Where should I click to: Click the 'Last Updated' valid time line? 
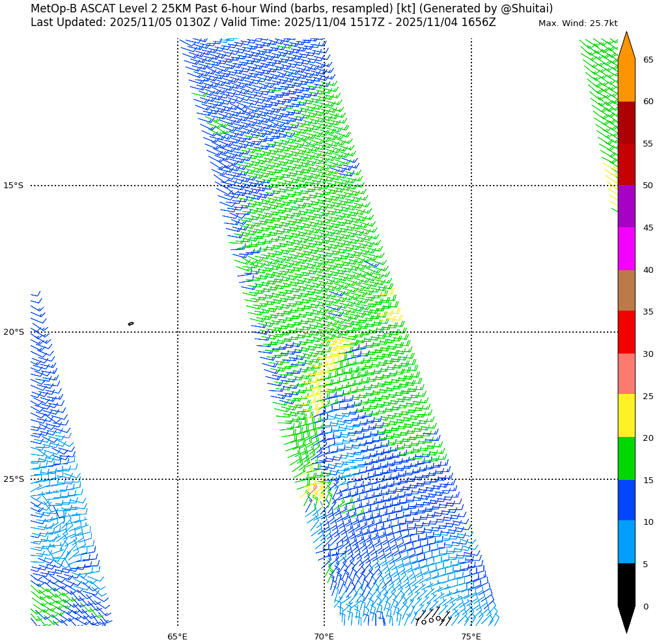(263, 22)
